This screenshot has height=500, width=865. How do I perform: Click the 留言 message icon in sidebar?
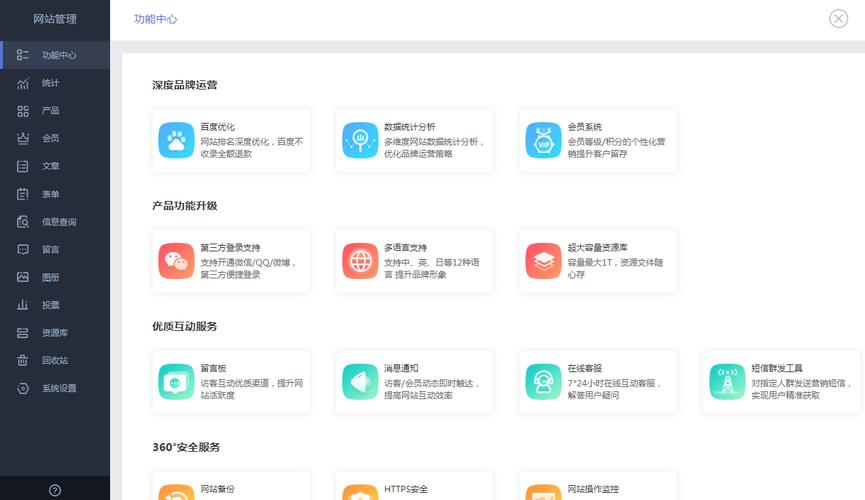(x=23, y=249)
